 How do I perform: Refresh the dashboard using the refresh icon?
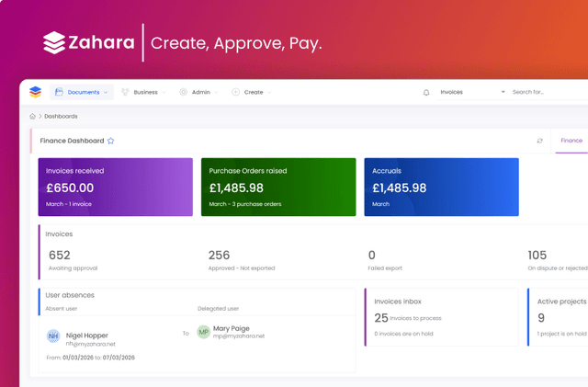[539, 141]
